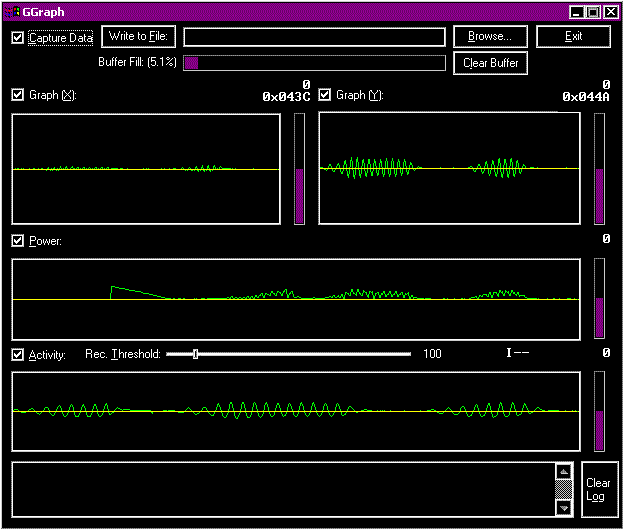Click the file path input field
Screen dimensions: 624x530
point(314,37)
